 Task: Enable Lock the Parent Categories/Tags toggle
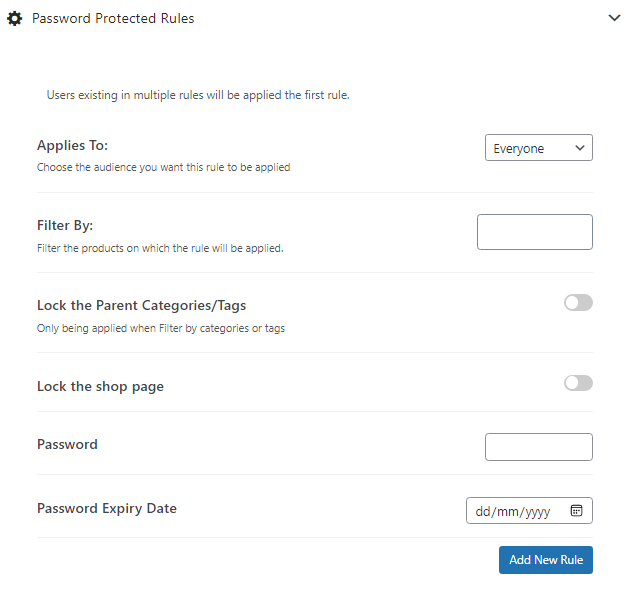pyautogui.click(x=578, y=303)
